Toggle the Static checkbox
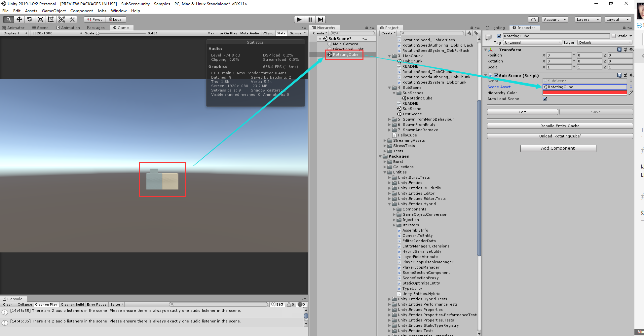 click(614, 36)
